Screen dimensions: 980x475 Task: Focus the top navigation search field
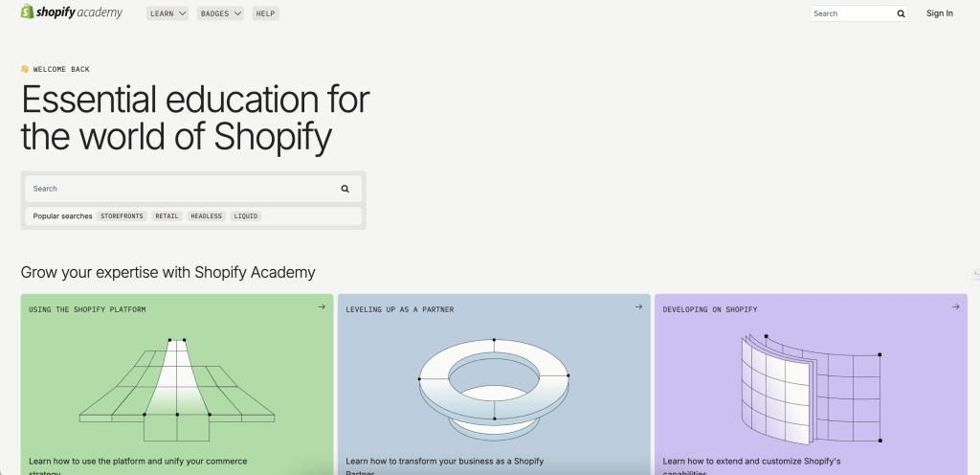(852, 13)
